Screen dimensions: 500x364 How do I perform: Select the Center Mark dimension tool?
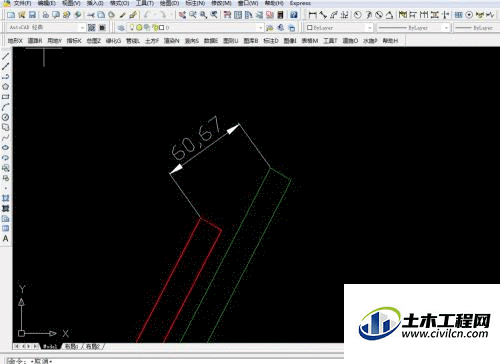469,15
